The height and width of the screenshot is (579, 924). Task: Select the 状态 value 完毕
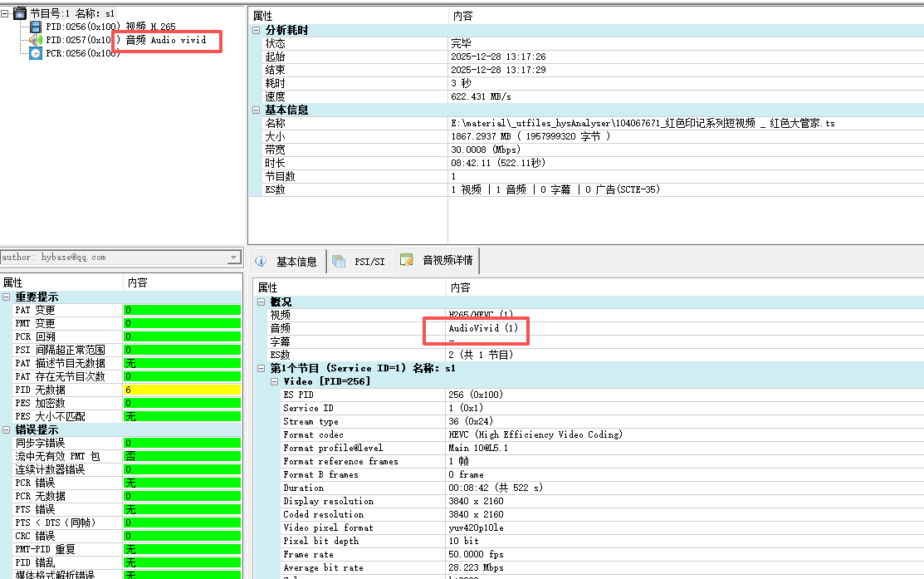click(461, 43)
